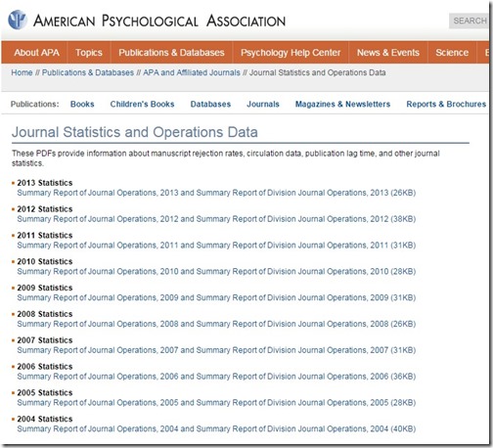Open the Topics menu item
493x448 pixels.
tap(89, 53)
